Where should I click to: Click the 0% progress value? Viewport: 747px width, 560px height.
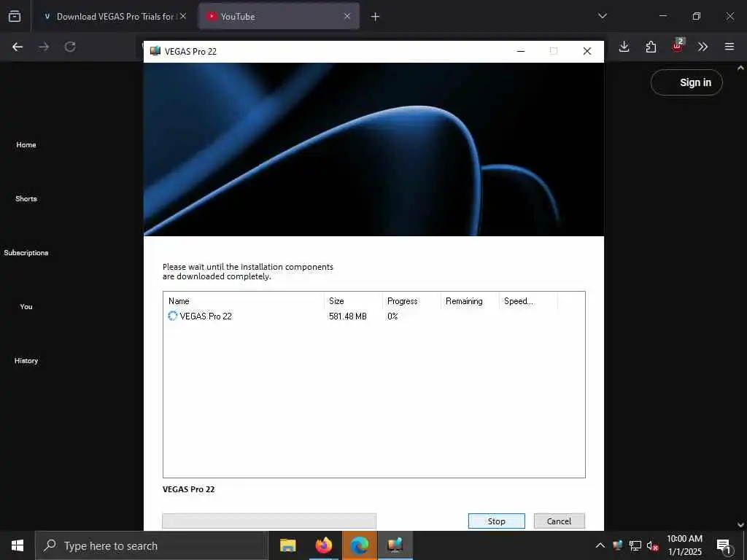[392, 316]
